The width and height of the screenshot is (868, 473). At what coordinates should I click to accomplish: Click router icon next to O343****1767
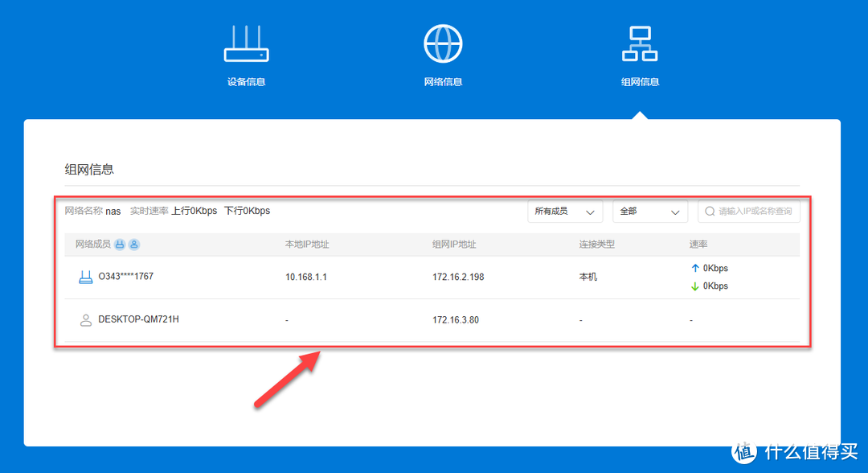(x=85, y=277)
